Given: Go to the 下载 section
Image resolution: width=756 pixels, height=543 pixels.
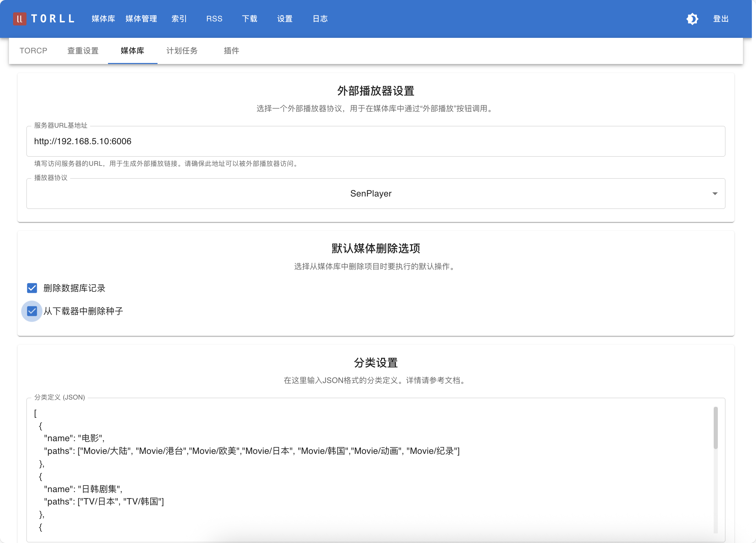Looking at the screenshot, I should pos(250,19).
